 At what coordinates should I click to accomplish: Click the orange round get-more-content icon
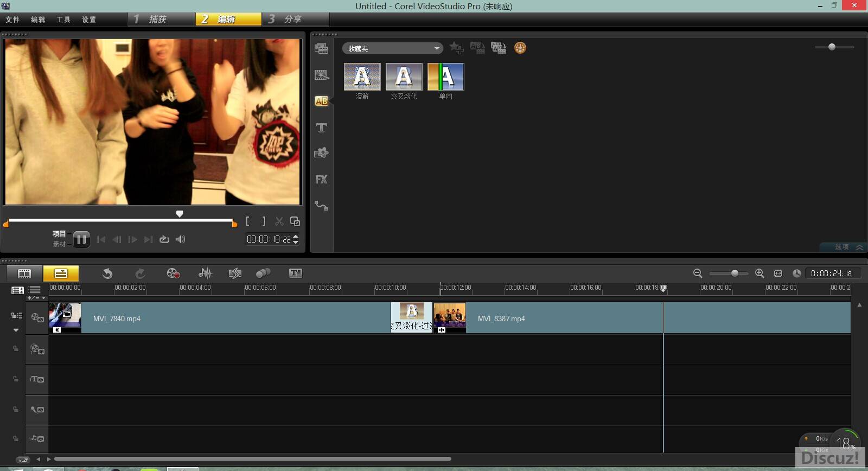520,48
